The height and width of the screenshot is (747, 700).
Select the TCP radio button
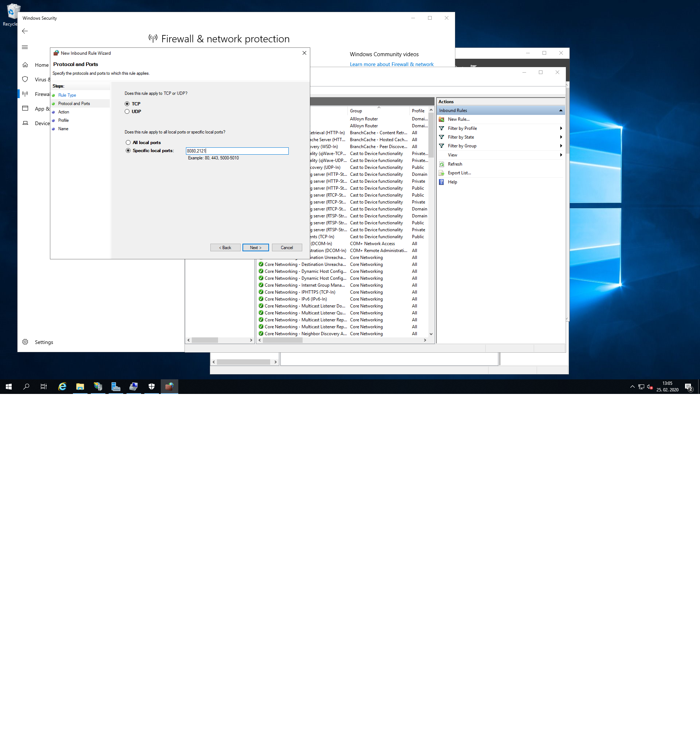tap(127, 104)
